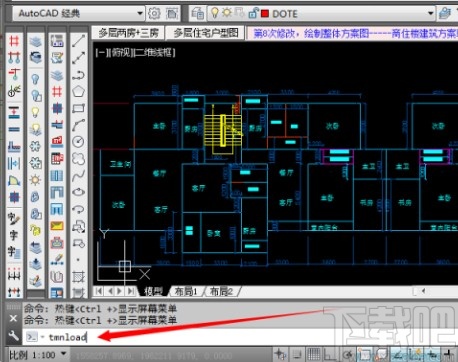
Task: Click the command line input field
Action: click(239, 337)
